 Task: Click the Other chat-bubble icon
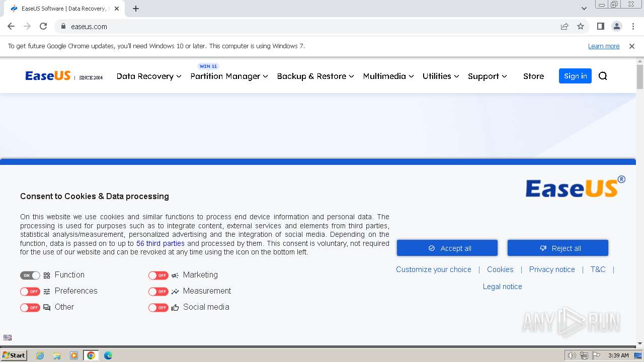[47, 308]
